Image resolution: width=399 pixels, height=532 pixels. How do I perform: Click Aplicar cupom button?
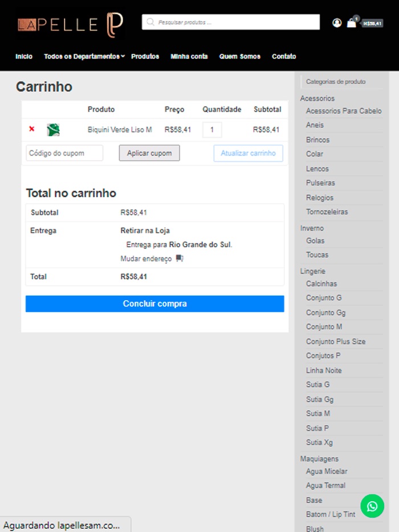click(149, 153)
